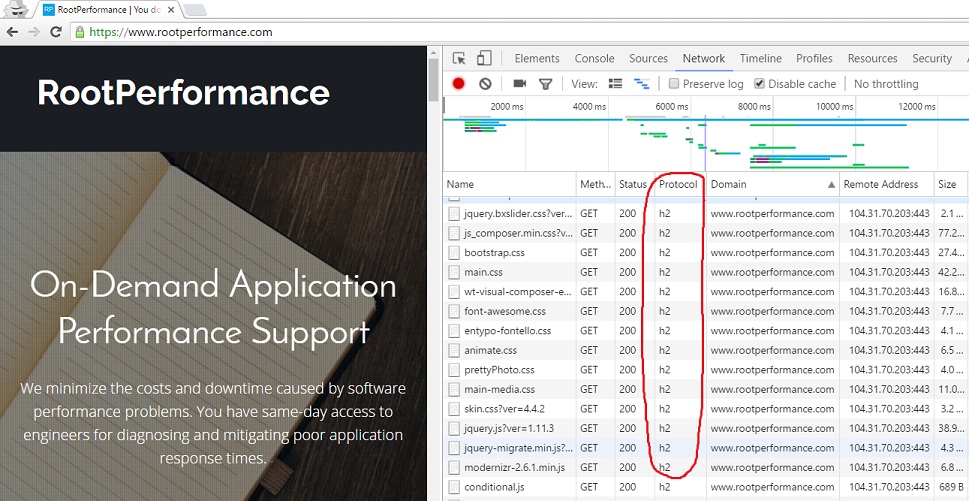Image resolution: width=969 pixels, height=501 pixels.
Task: Select the main-media.css request name
Action: click(x=499, y=389)
